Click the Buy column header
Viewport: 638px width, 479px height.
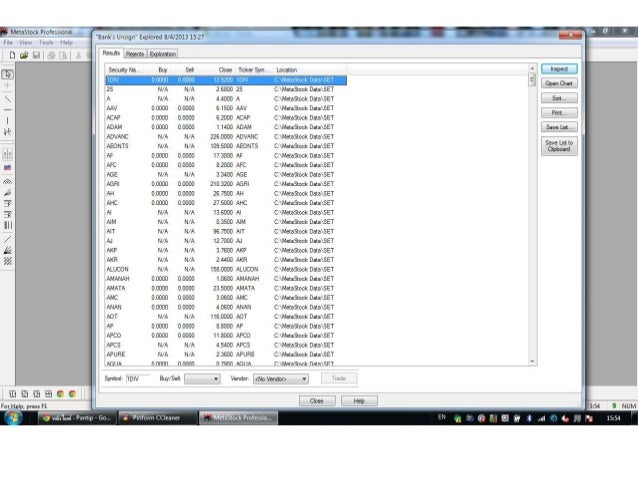pyautogui.click(x=156, y=70)
